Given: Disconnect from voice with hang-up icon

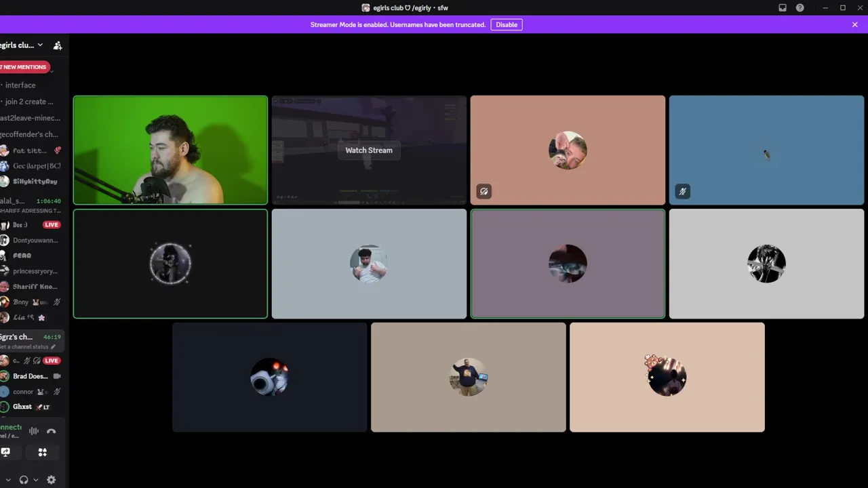Looking at the screenshot, I should pyautogui.click(x=51, y=431).
